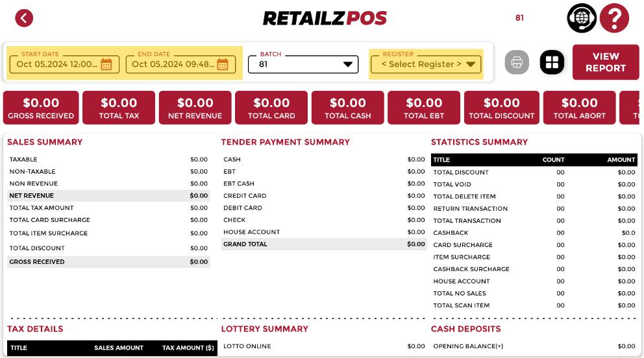Click the Cash Deposits heading
The width and height of the screenshot is (644, 358).
[465, 329]
